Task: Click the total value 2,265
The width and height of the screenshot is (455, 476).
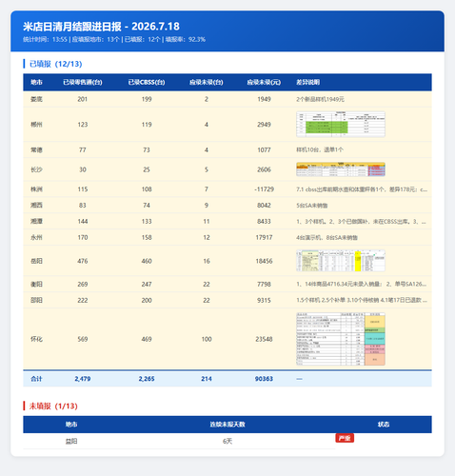Action: pos(147,379)
